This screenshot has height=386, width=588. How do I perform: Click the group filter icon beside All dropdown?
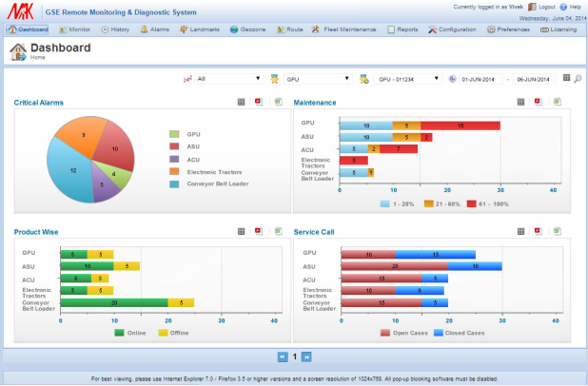187,79
